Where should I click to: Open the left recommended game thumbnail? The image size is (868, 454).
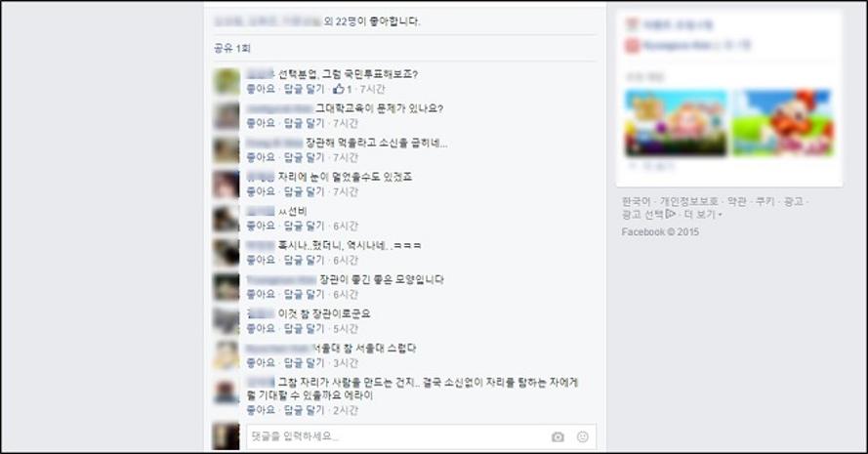coord(676,122)
